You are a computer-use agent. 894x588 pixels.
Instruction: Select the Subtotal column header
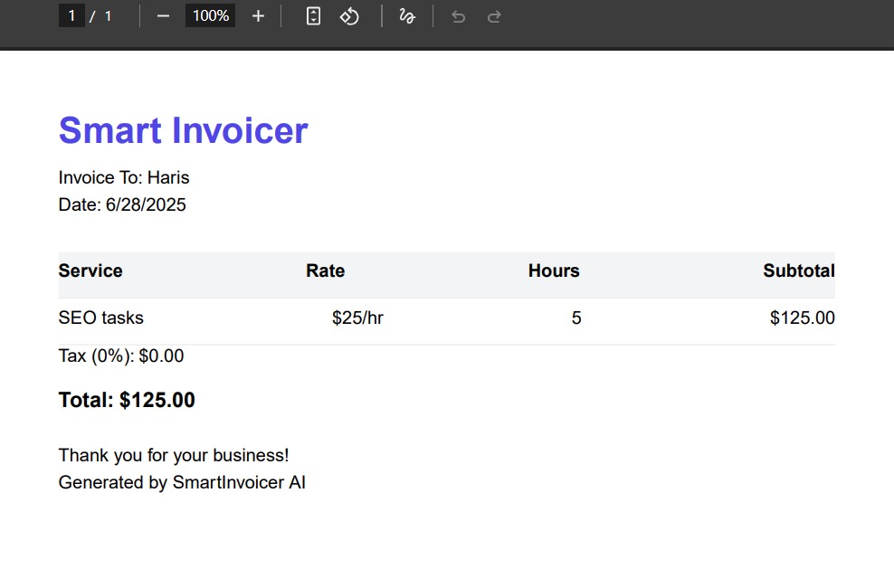pyautogui.click(x=798, y=271)
